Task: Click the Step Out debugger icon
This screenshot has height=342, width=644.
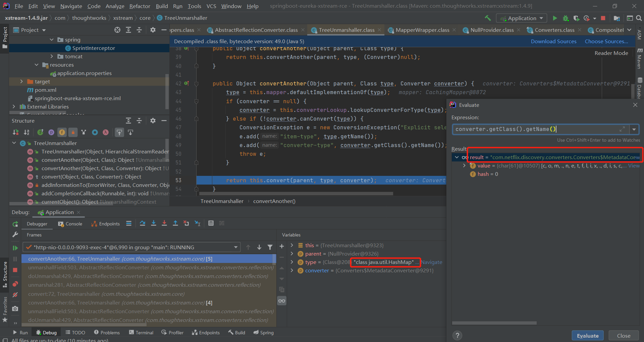Action: [175, 223]
